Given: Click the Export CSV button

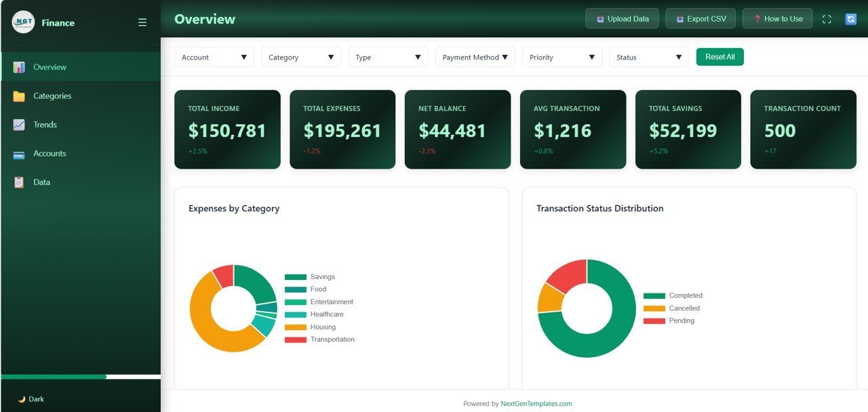Looking at the screenshot, I should point(700,18).
